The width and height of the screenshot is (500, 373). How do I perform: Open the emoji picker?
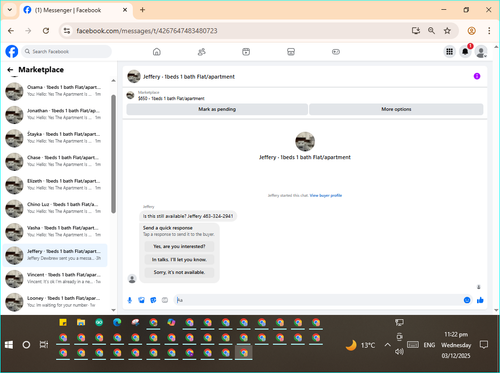467,300
